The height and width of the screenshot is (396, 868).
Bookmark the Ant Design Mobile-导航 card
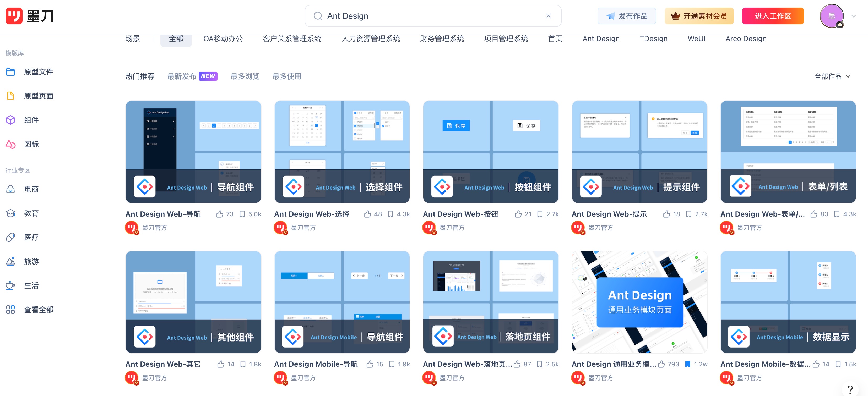pos(392,364)
